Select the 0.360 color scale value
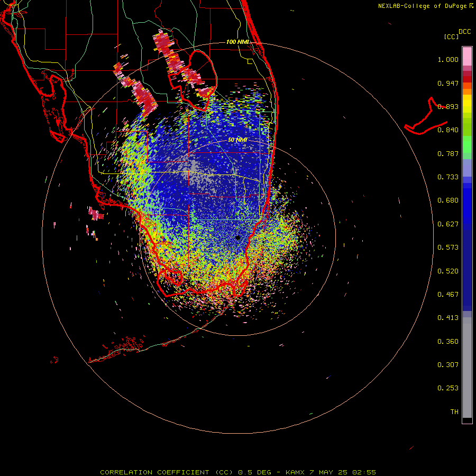This screenshot has width=476, height=476. click(448, 342)
